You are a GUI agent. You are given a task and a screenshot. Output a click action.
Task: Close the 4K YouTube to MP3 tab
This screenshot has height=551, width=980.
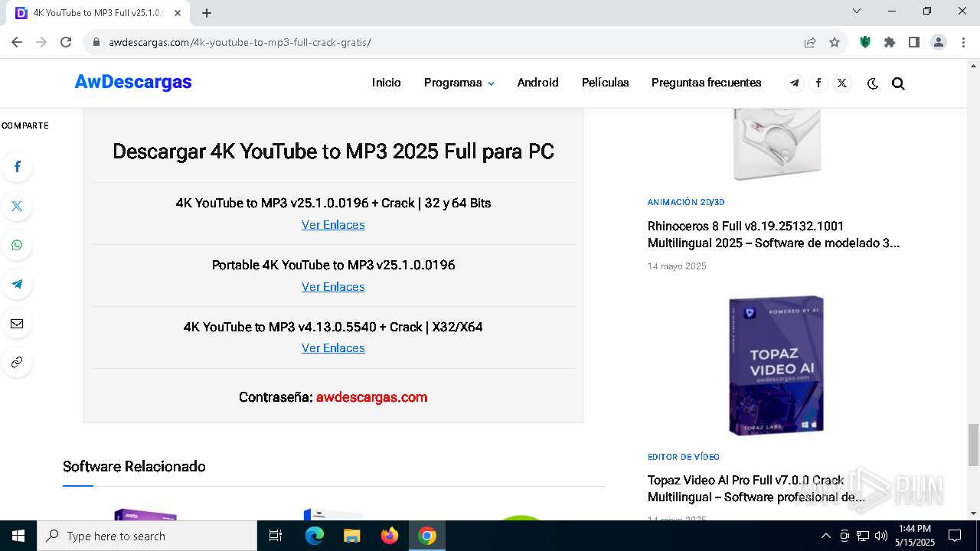click(178, 13)
